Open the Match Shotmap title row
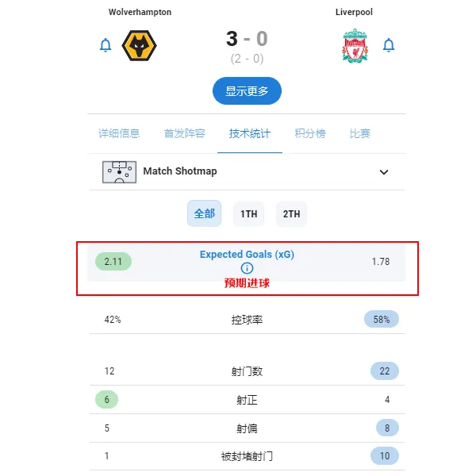The image size is (476, 476). 247,172
